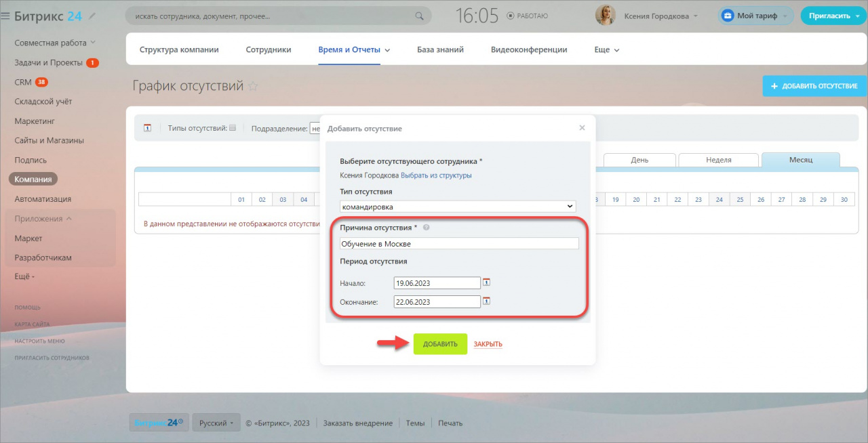Click the green Добавить button
Viewport: 868px width, 443px height.
pos(440,344)
